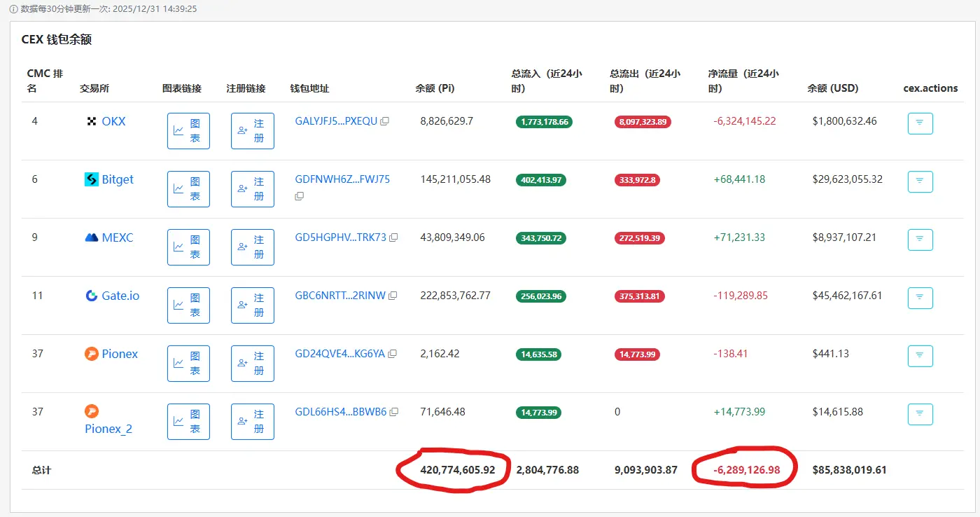Copy the Gate.io wallet address
The width and height of the screenshot is (980, 517).
[x=393, y=296]
